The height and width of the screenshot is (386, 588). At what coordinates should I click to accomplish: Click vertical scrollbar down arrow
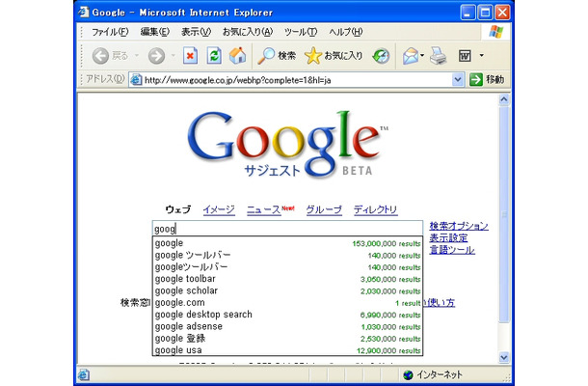(503, 357)
